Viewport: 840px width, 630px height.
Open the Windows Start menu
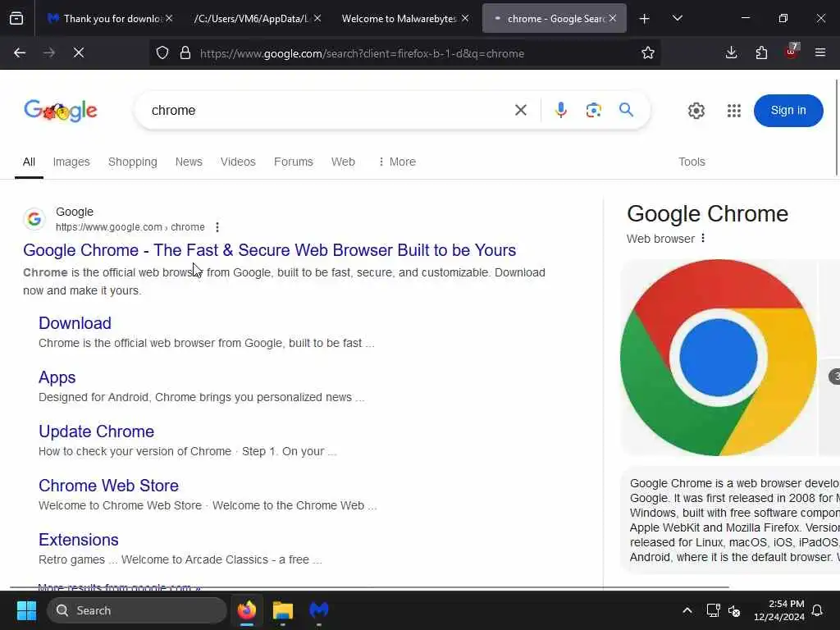26,610
